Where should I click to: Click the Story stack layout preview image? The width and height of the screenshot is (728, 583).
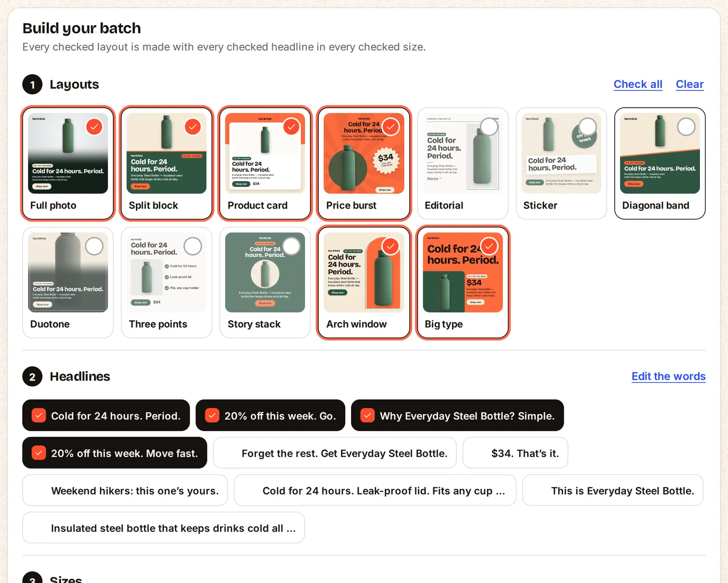click(x=265, y=273)
